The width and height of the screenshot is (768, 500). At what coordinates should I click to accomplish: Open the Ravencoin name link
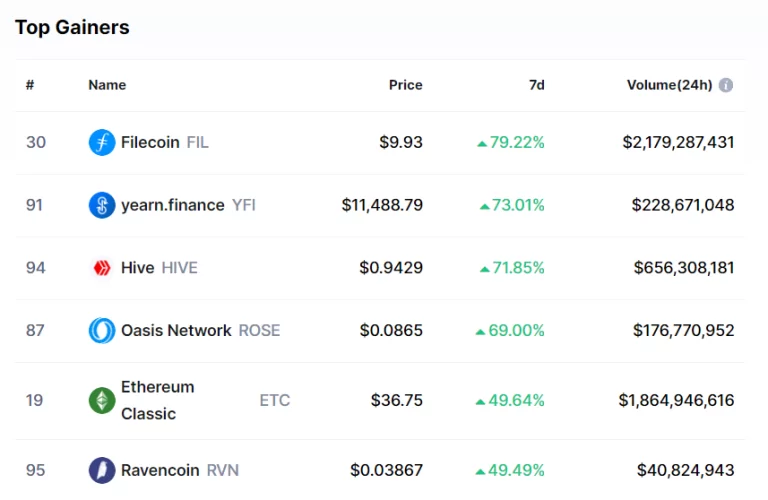pos(161,470)
